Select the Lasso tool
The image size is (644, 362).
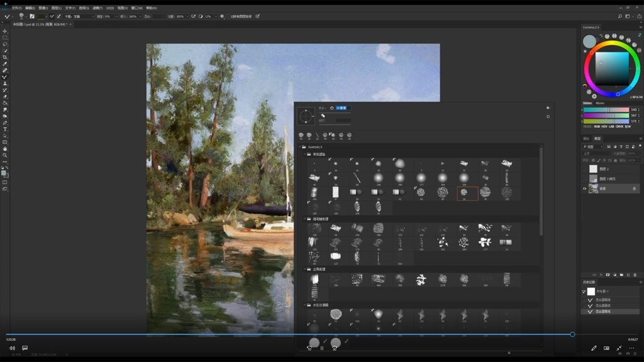[5, 44]
